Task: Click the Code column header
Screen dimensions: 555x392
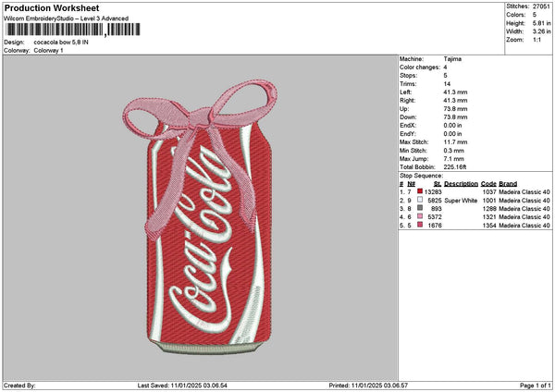Action: (x=488, y=183)
